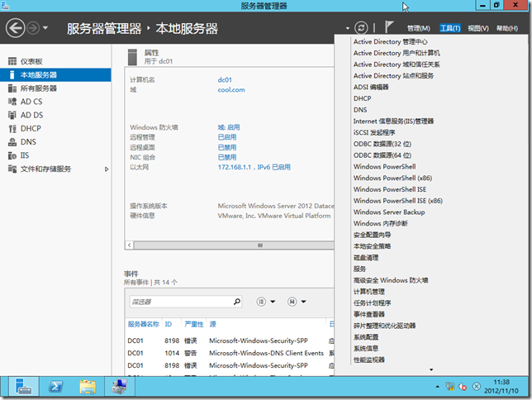Open ODBC 数据源(64 位)
Image resolution: width=532 pixels, height=400 pixels.
coord(382,155)
